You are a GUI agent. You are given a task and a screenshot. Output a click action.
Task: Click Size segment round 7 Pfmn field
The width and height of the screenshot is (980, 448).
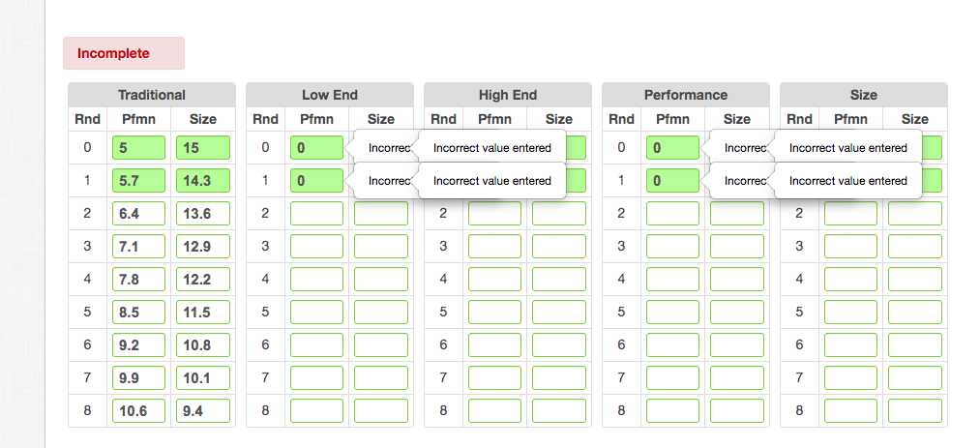pyautogui.click(x=851, y=377)
